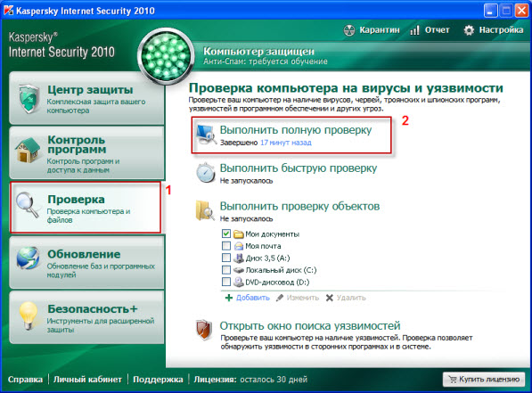
Task: Click the Купить лицензию button
Action: coord(484,380)
